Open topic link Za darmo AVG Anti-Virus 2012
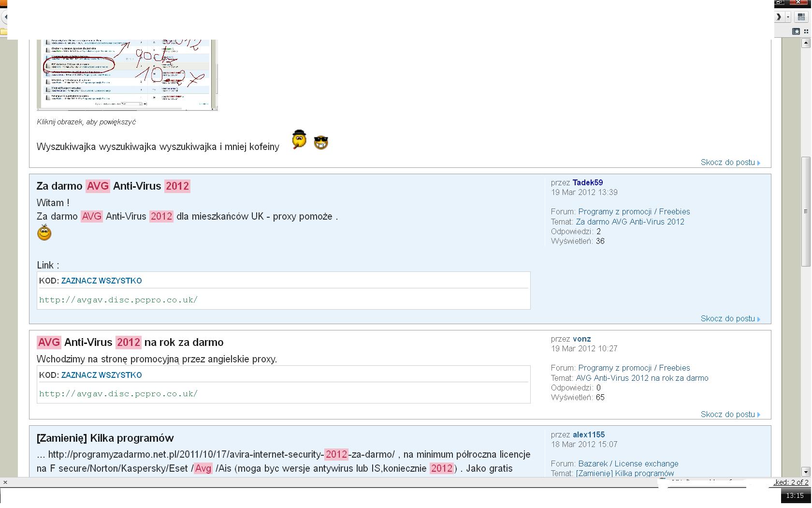Image resolution: width=812 pixels, height=508 pixels. click(x=630, y=222)
